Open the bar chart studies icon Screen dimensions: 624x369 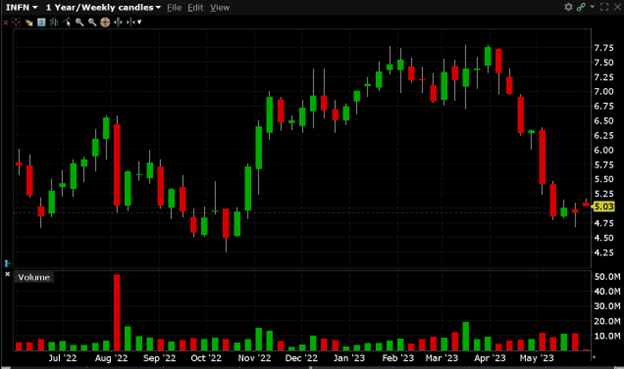54,22
